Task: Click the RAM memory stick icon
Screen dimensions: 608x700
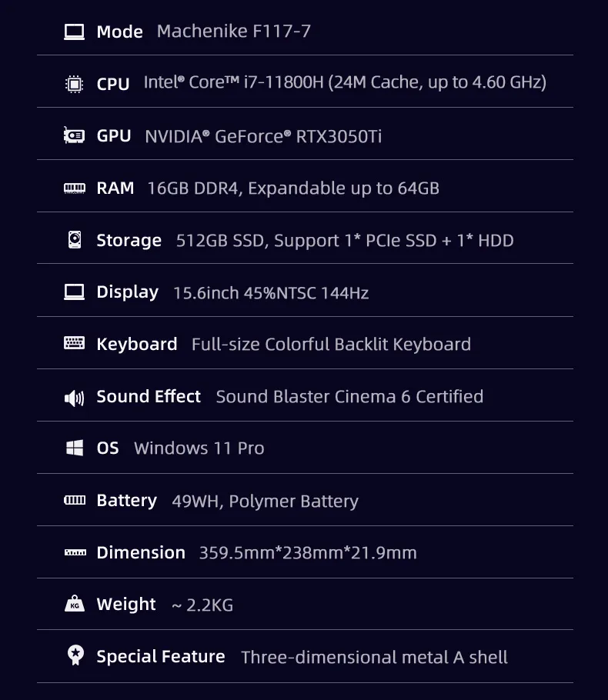Action: click(74, 188)
